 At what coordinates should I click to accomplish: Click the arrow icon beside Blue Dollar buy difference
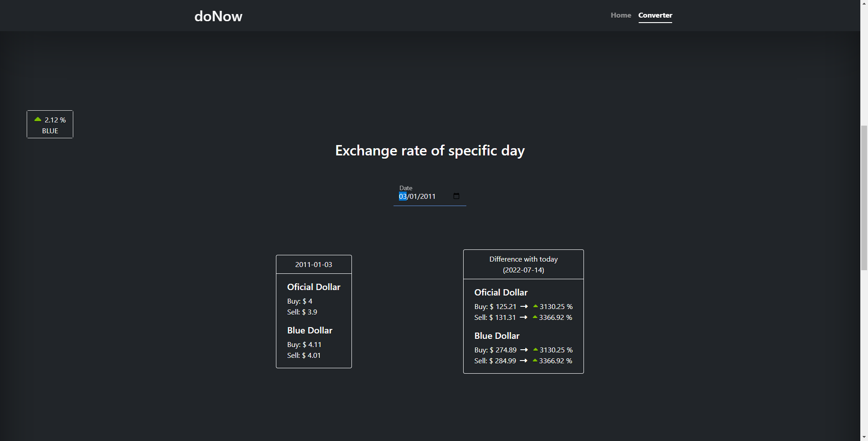[x=524, y=350]
